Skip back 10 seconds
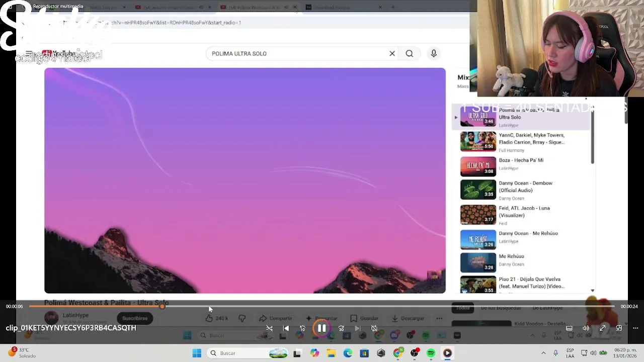644x362 pixels. (x=302, y=328)
